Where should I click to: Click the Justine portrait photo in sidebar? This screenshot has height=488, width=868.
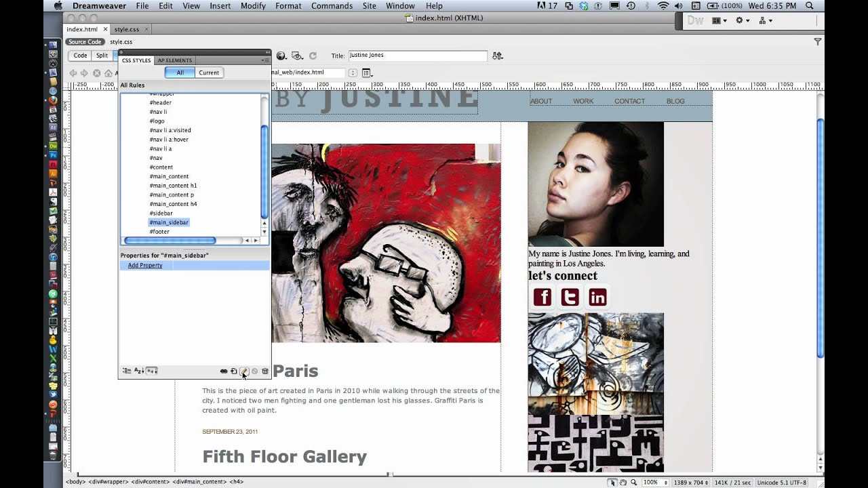(596, 184)
